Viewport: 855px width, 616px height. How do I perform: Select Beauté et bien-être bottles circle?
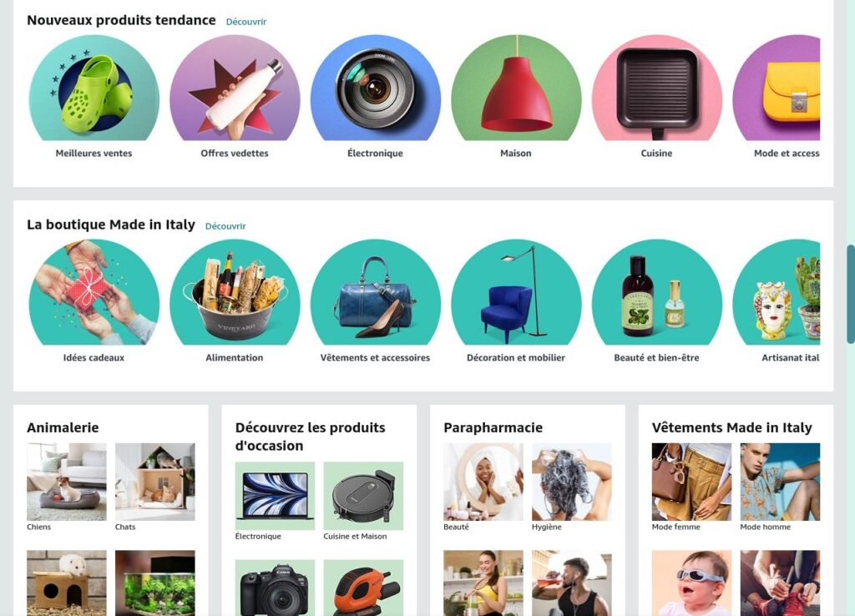tap(656, 292)
